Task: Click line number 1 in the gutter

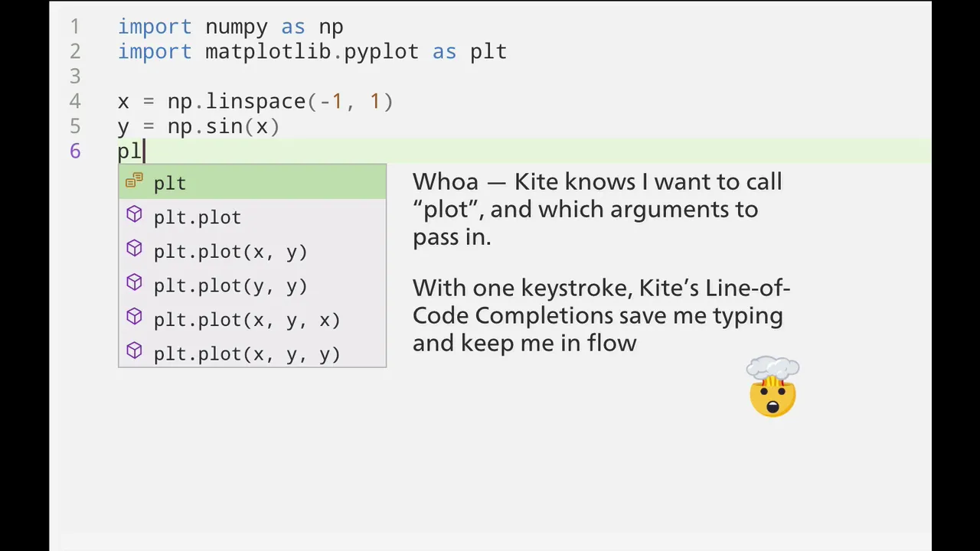Action: coord(75,27)
